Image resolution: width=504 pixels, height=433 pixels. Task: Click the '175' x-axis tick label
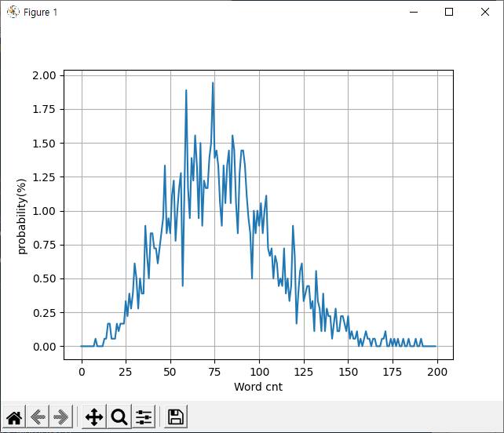pos(393,372)
